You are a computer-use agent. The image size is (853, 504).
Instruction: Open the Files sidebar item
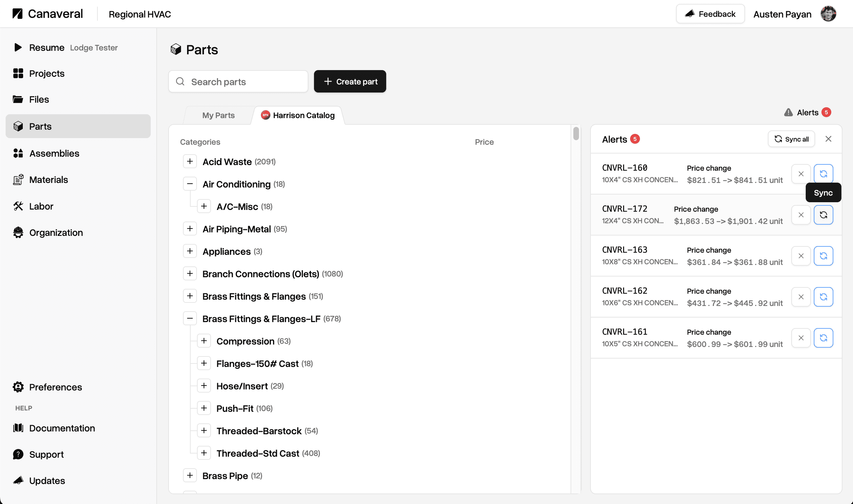78,100
